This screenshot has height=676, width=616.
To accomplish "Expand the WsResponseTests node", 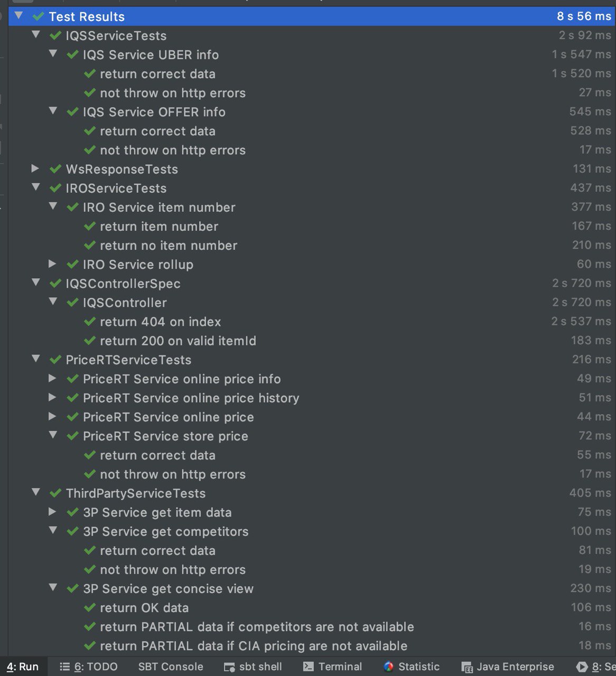I will click(x=35, y=168).
